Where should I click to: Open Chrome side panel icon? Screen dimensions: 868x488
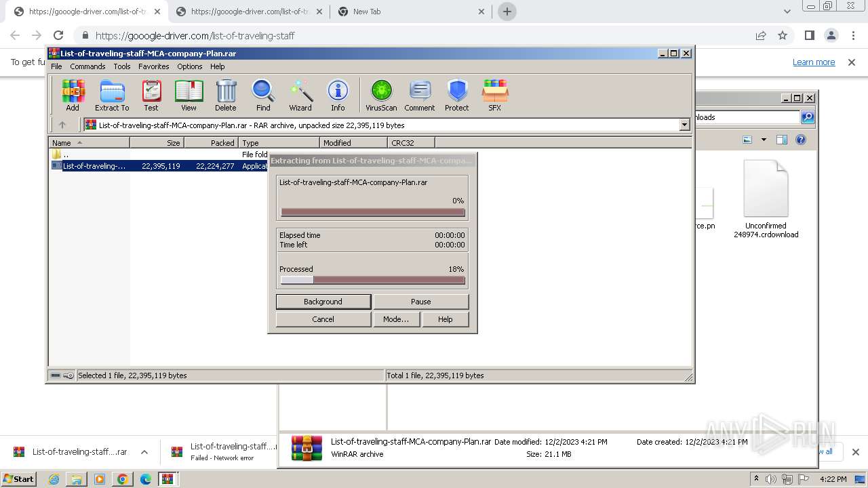click(x=809, y=35)
